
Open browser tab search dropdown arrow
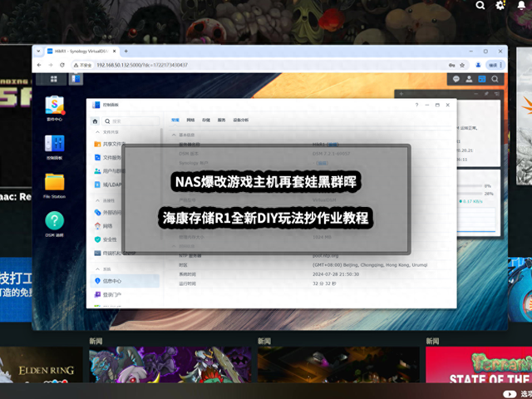tap(38, 52)
